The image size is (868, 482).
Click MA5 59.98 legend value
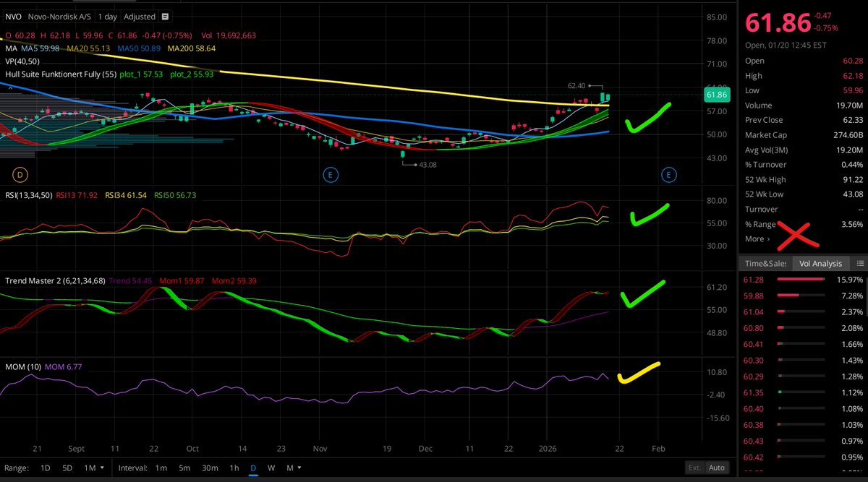(x=41, y=48)
